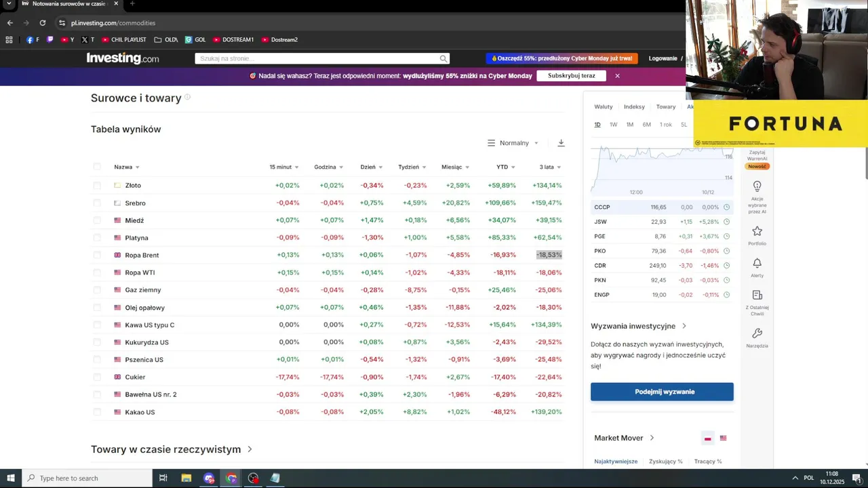Open File Explorer from the taskbar
The image size is (868, 488).
click(x=186, y=478)
